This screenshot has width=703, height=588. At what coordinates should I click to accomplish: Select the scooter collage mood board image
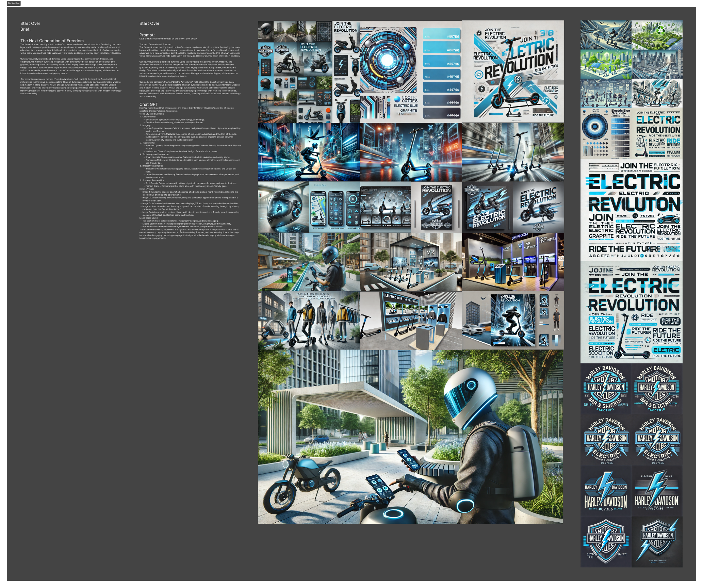click(309, 71)
